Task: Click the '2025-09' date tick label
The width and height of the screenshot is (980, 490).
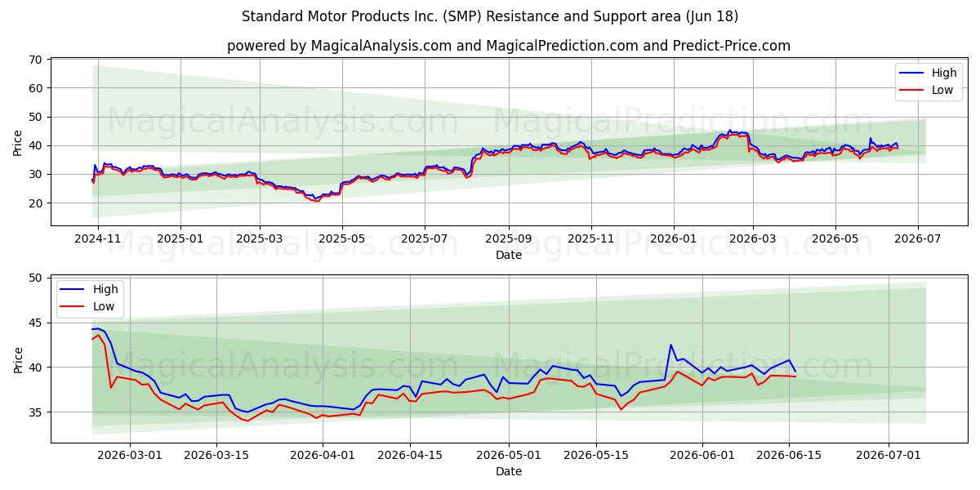Action: 508,238
